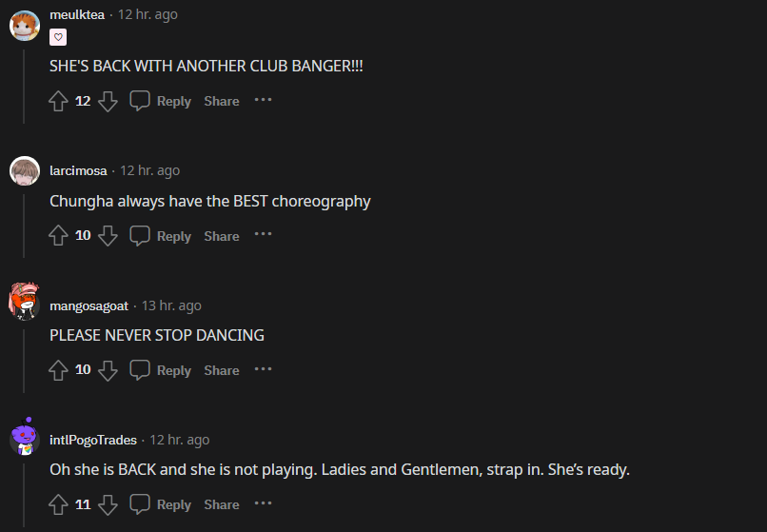Downvote intlPogoTrades' comment
Viewport: 767px width, 532px height.
pos(108,504)
